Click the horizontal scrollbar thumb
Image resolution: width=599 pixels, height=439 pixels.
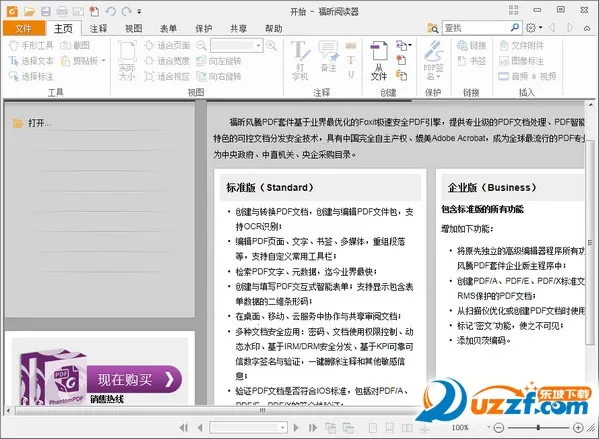coord(263,411)
